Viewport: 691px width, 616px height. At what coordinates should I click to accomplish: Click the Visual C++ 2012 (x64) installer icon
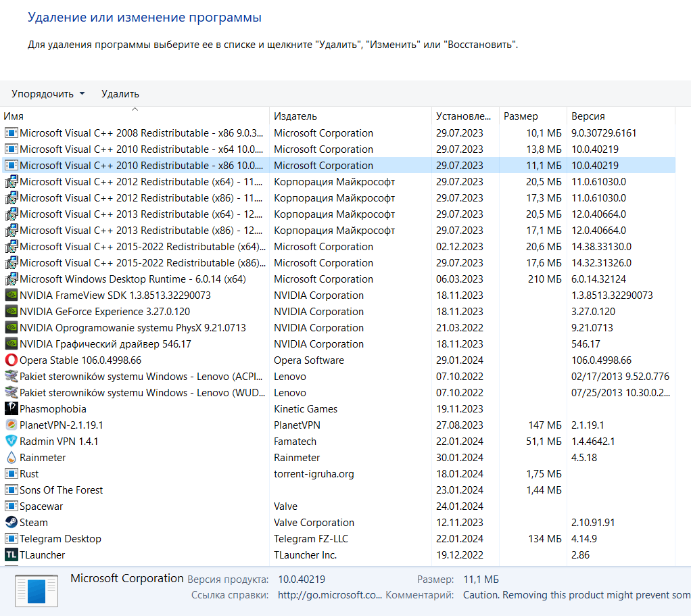(11, 182)
